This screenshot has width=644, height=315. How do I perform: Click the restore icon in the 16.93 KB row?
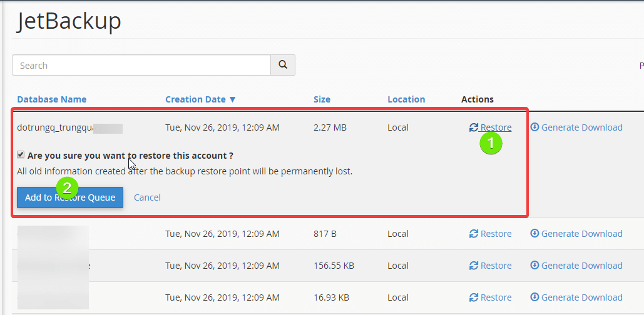[x=474, y=297]
